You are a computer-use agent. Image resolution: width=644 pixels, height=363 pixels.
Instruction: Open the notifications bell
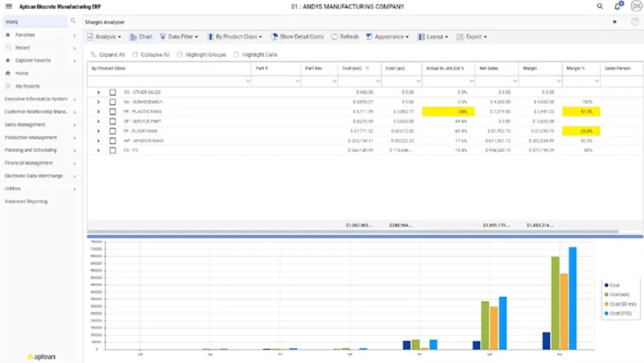tap(618, 6)
